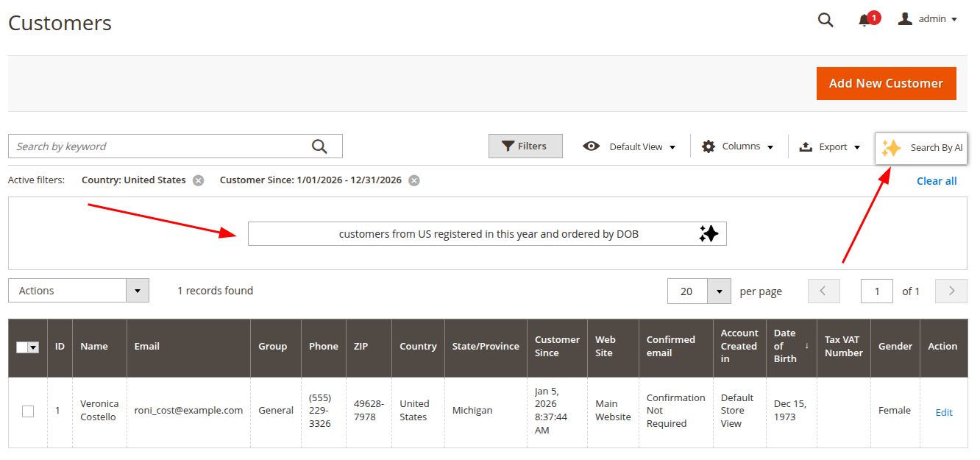Remove the Customer Since date filter
This screenshot has width=980, height=460.
(x=414, y=180)
